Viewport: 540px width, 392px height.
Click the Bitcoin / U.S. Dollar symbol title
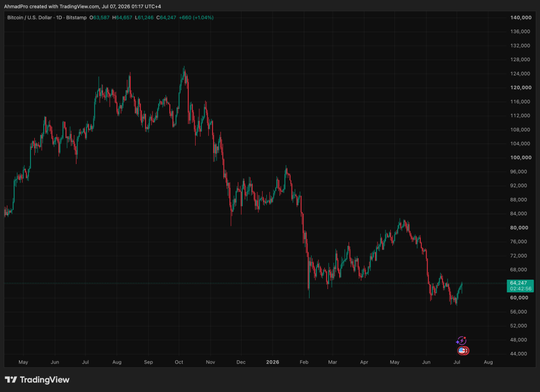click(30, 17)
